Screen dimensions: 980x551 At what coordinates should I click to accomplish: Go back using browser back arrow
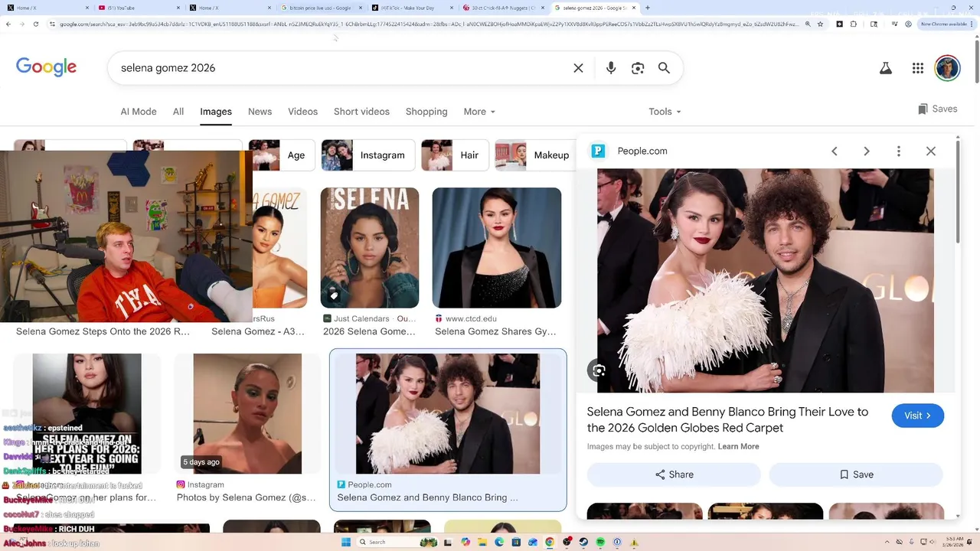(8, 24)
